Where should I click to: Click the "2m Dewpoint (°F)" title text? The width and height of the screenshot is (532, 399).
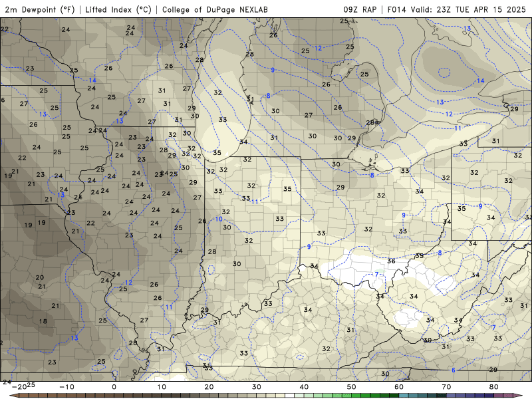pyautogui.click(x=40, y=9)
